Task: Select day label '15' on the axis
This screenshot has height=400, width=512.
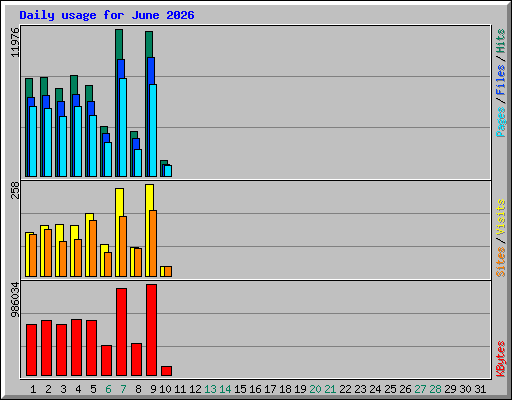Action: pyautogui.click(x=240, y=389)
